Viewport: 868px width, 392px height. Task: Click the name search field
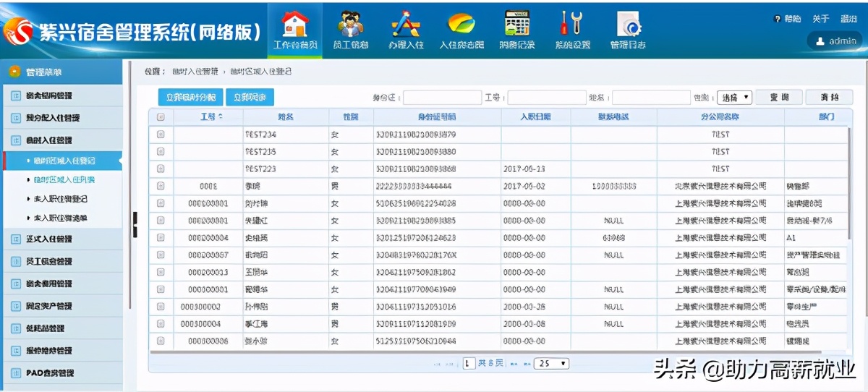coord(651,98)
